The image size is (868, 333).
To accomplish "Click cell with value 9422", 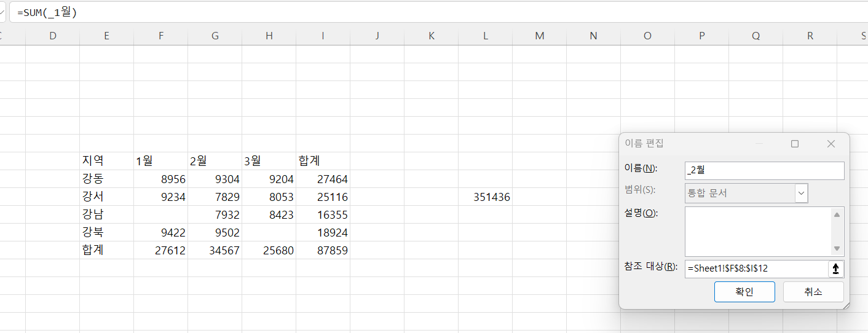I will click(161, 233).
